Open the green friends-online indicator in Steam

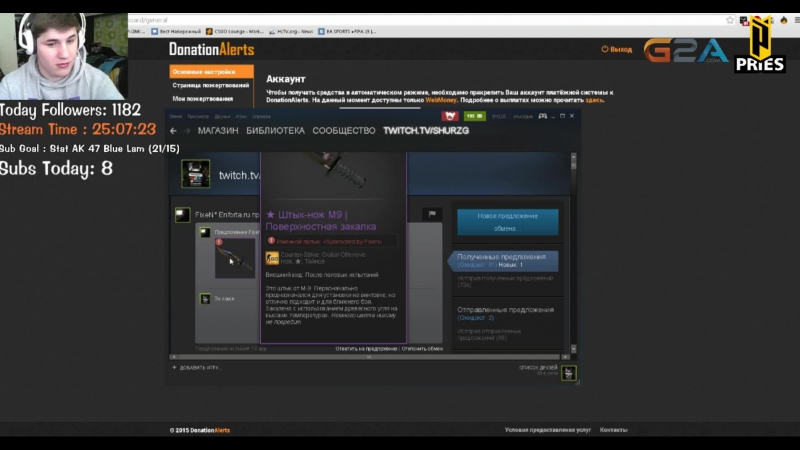tap(474, 116)
